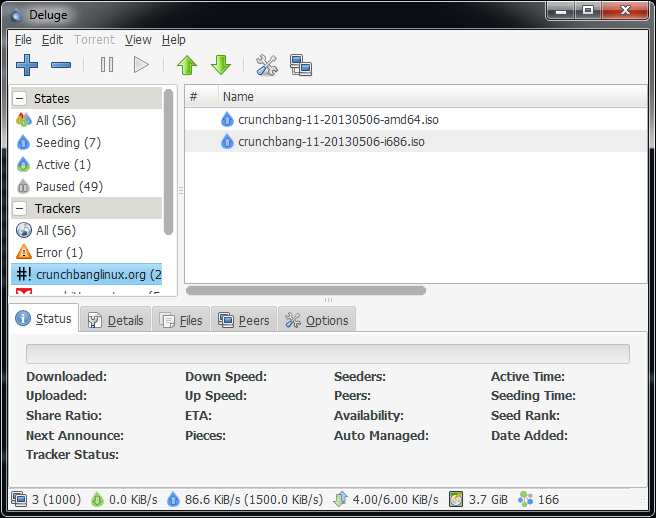Click the Pause torrent toolbar icon
This screenshot has width=656, height=518.
107,65
